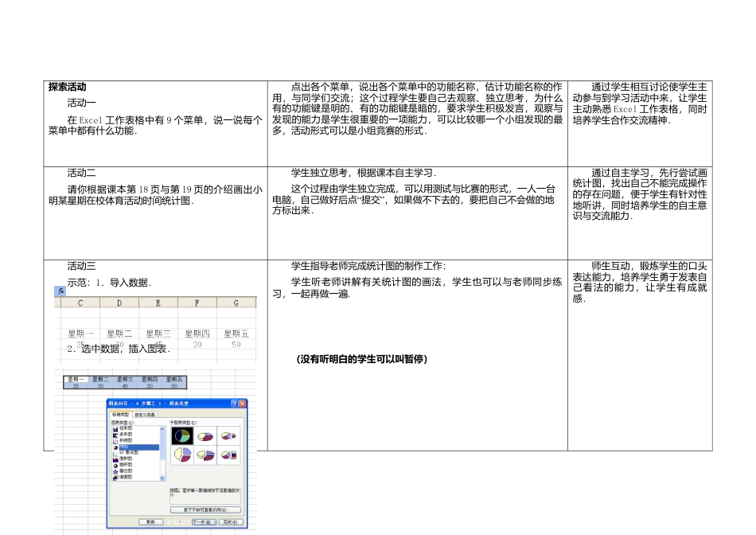Switch to the 自定义类型 tab

[x=146, y=414]
